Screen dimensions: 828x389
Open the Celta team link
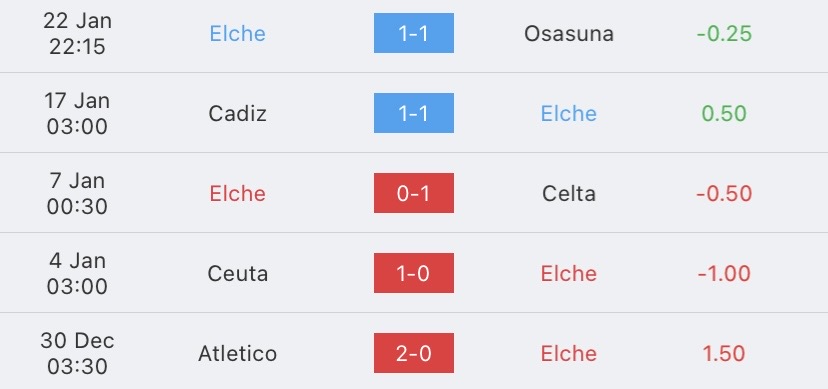[x=569, y=194]
